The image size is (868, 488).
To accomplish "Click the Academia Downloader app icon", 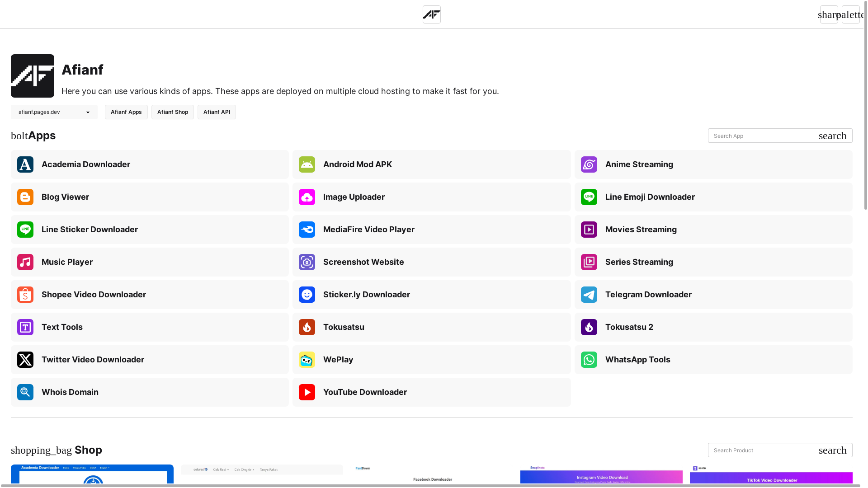I will [25, 164].
